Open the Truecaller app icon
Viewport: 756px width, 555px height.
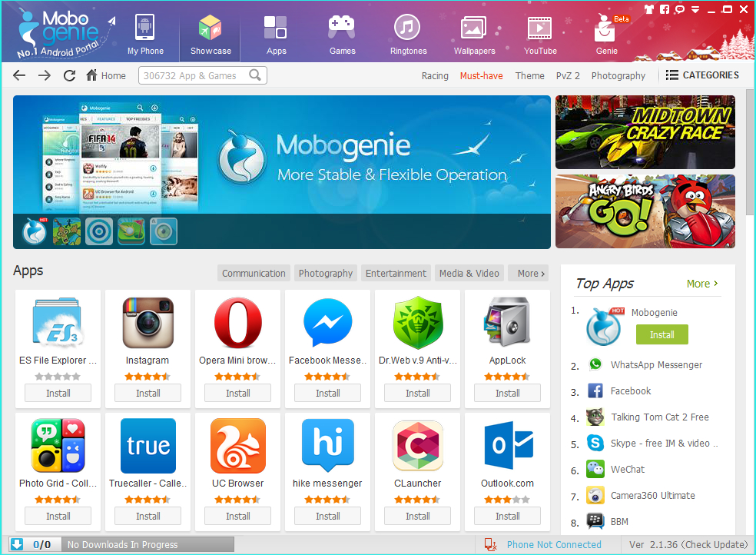(148, 446)
